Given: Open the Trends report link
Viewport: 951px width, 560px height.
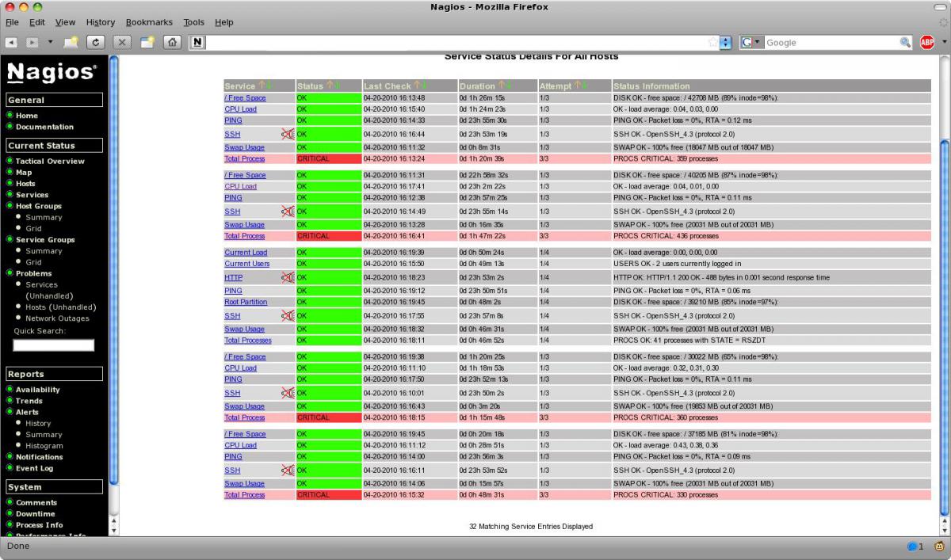Looking at the screenshot, I should (x=29, y=401).
